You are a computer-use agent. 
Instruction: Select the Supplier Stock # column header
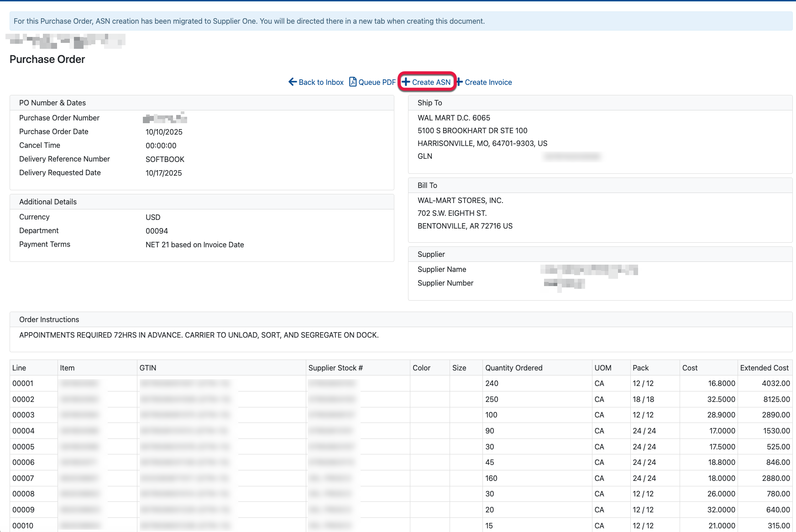335,368
